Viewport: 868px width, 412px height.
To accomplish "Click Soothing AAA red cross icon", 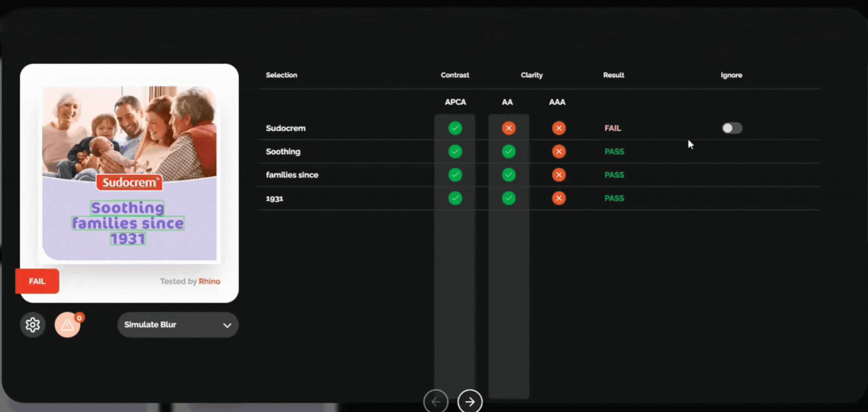I will (x=558, y=151).
